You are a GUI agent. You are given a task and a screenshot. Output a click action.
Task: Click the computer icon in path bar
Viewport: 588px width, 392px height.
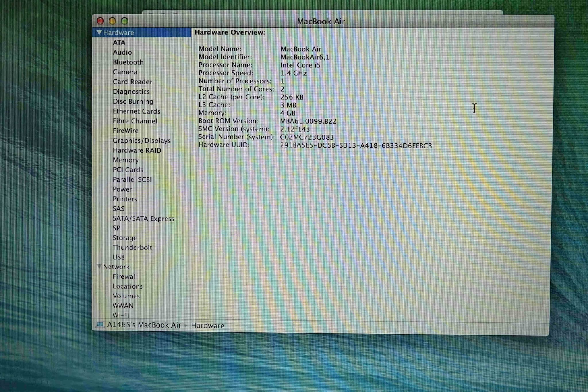pos(100,325)
